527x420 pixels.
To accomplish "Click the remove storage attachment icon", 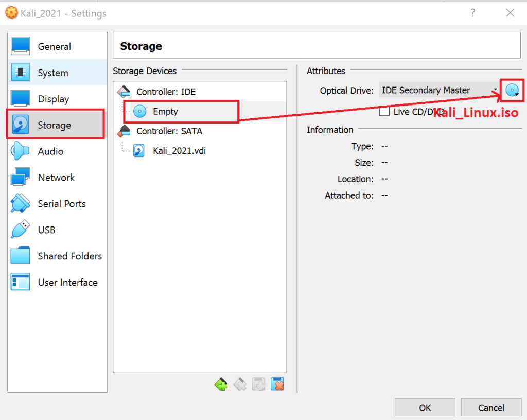I will pyautogui.click(x=277, y=384).
